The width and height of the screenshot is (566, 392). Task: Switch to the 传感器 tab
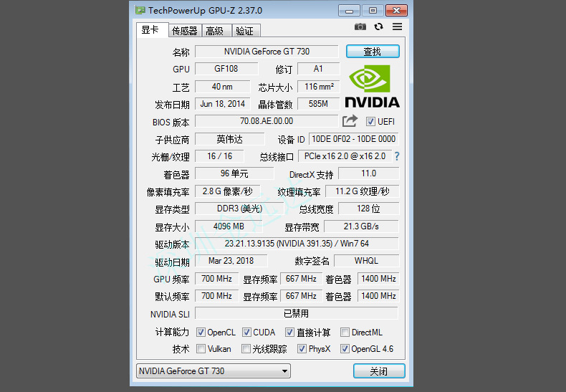tap(185, 31)
